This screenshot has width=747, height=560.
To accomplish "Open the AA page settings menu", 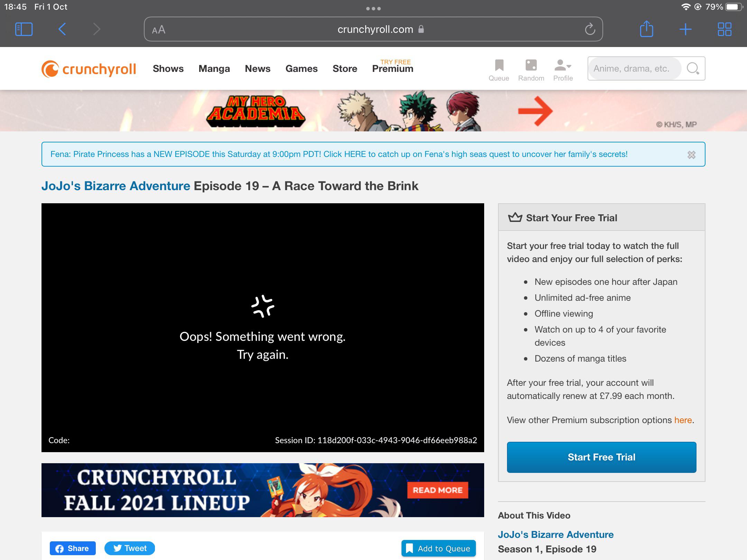I will [159, 29].
